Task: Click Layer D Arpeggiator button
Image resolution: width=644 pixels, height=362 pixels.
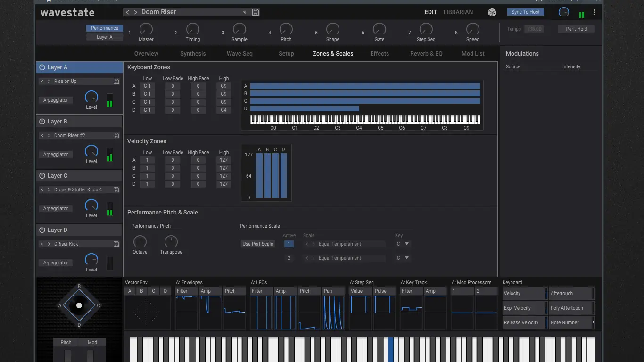Action: coord(56,263)
